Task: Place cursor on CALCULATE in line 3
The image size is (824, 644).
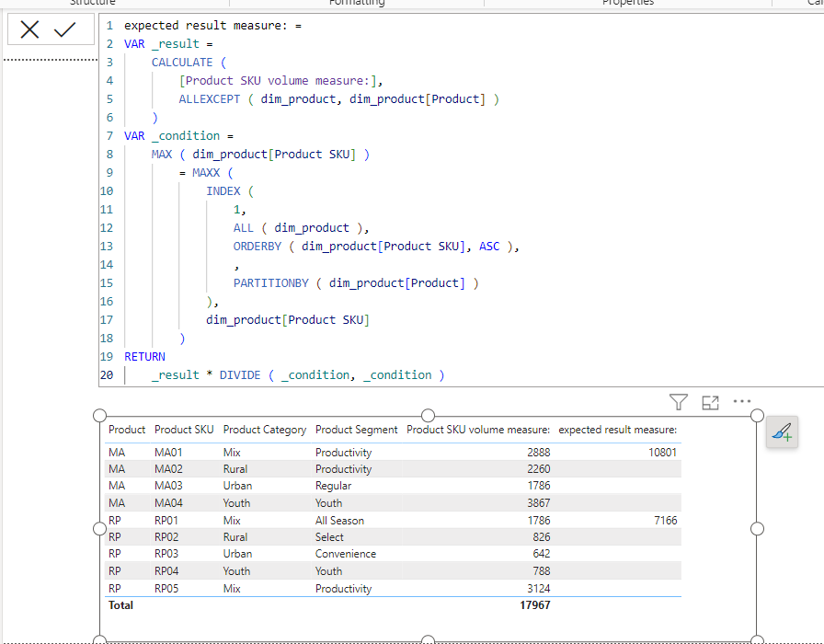Action: point(182,63)
